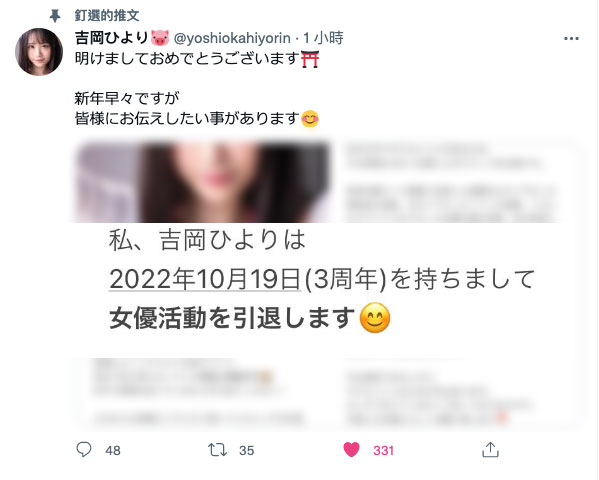Click the reply speech bubble icon
Viewport: 599px width, 480px height.
tap(84, 449)
